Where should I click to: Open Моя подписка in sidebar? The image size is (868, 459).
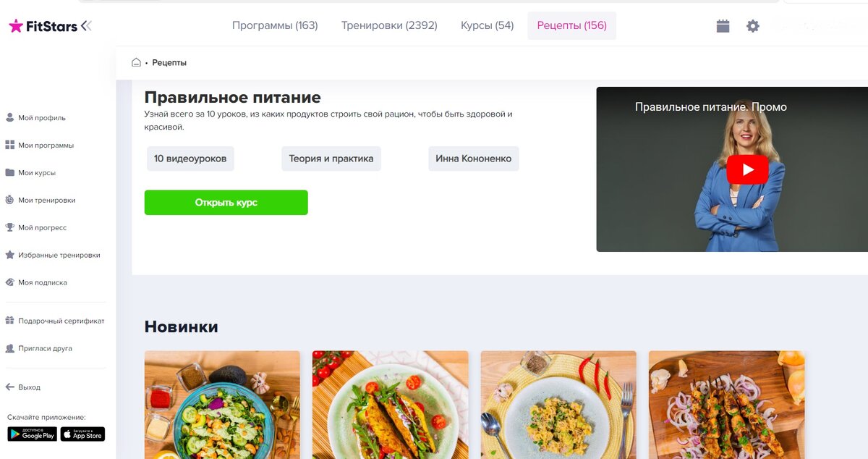point(36,283)
